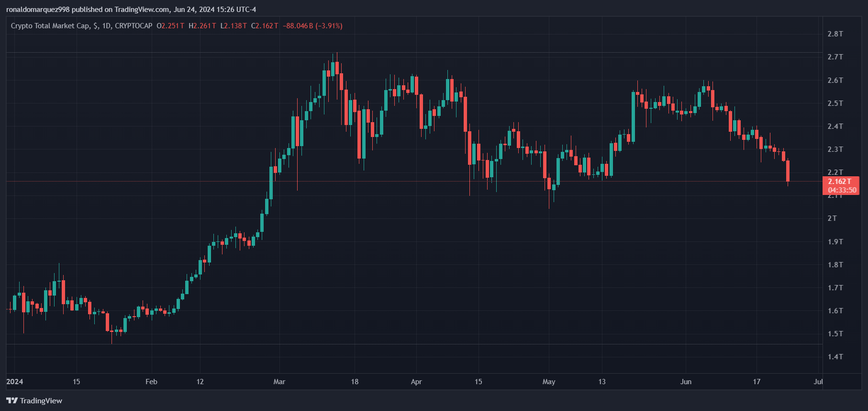Viewport: 868px width, 411px height.
Task: Click the Jun label on time axis
Action: tap(686, 382)
